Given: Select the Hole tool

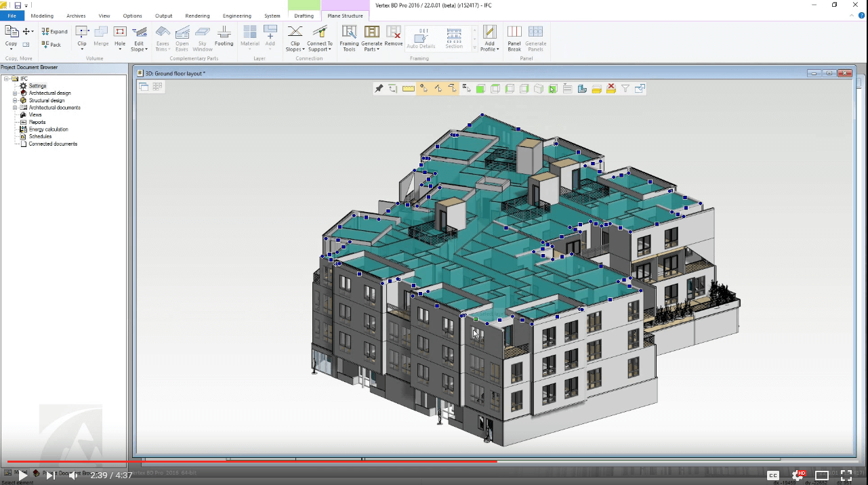Looking at the screenshot, I should click(120, 37).
